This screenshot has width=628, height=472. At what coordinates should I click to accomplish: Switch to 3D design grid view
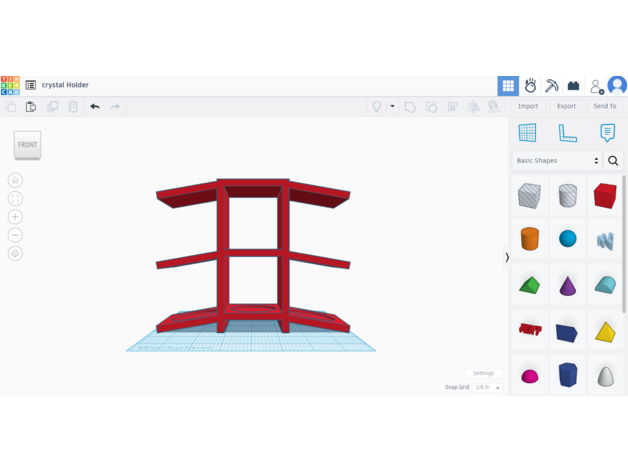point(508,86)
